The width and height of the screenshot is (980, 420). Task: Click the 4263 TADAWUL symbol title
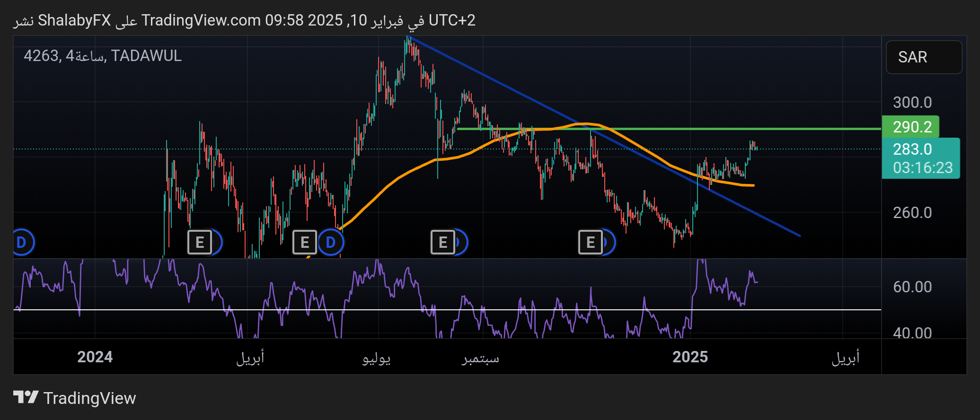coord(103,56)
